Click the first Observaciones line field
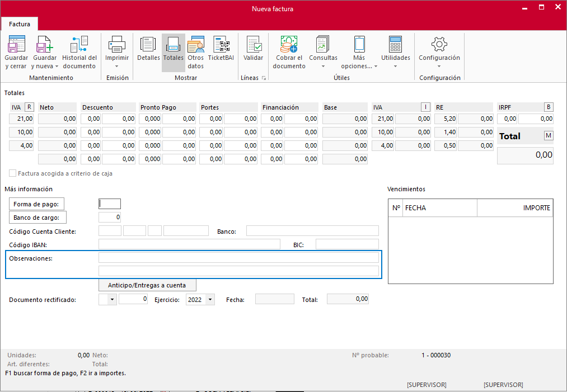 [x=238, y=258]
